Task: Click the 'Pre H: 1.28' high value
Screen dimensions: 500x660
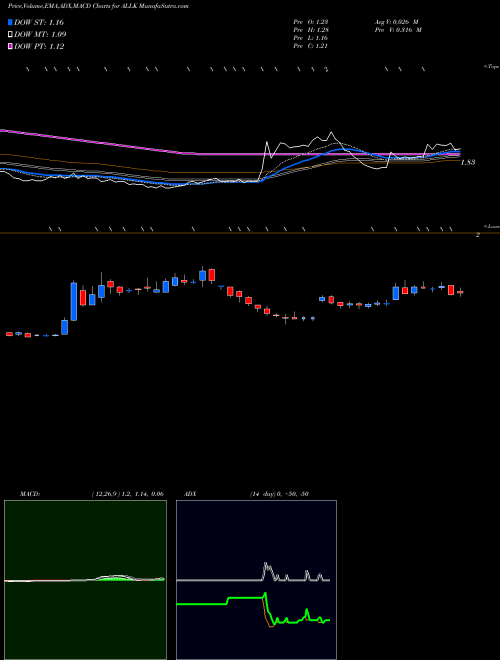Action: (311, 30)
